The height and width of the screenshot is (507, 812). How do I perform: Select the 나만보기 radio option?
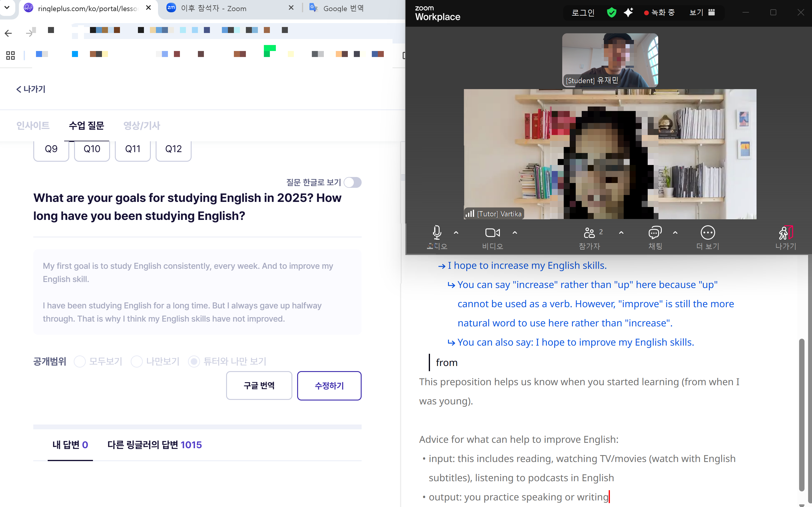point(137,361)
